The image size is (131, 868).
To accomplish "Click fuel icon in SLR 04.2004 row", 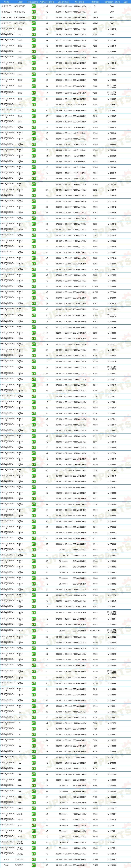I will click(34, 786).
